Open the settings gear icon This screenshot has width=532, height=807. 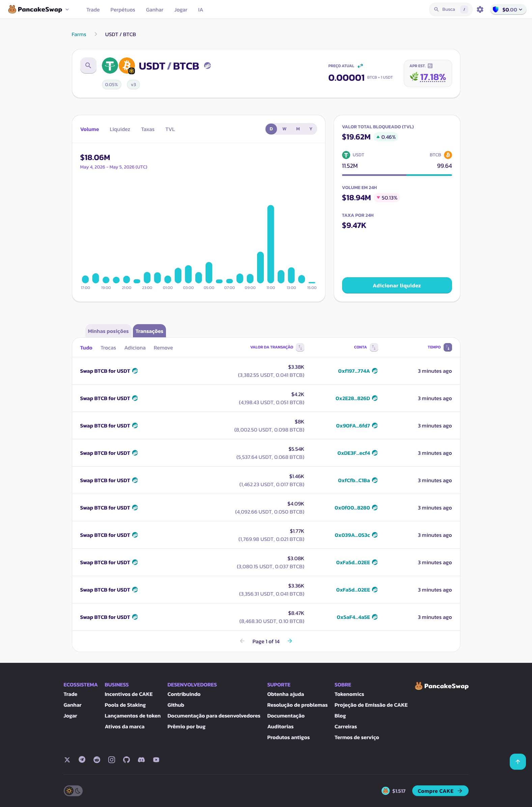[x=480, y=9]
